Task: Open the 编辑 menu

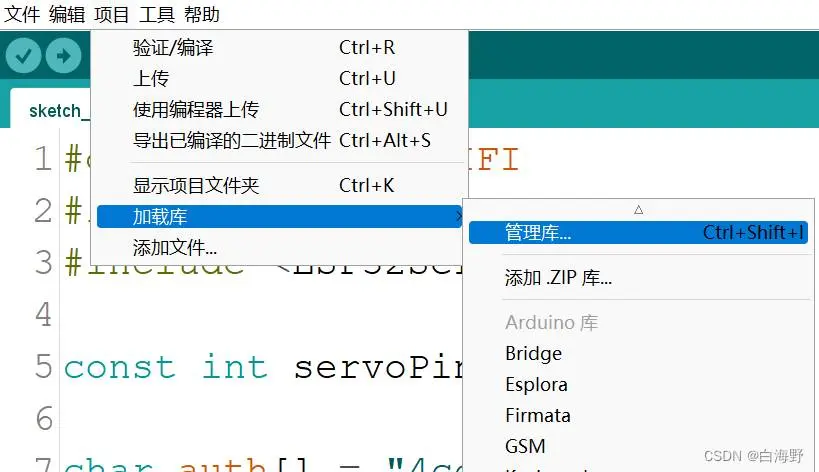Action: tap(67, 14)
